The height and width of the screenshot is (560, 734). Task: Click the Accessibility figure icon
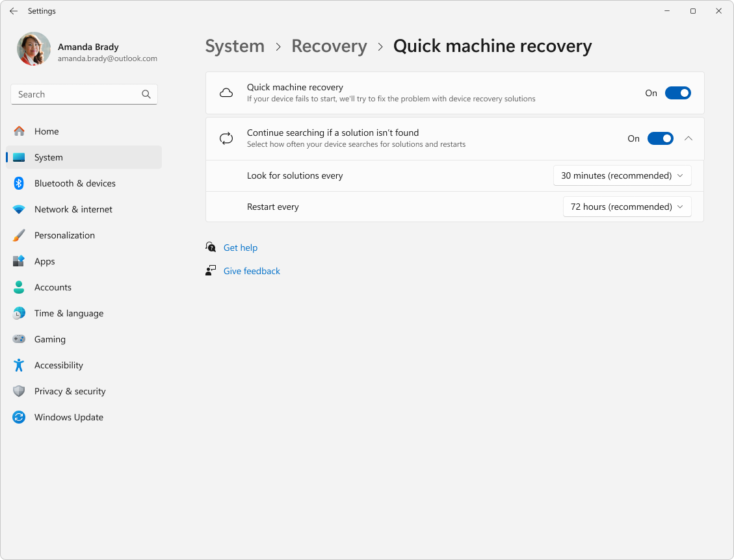[19, 365]
